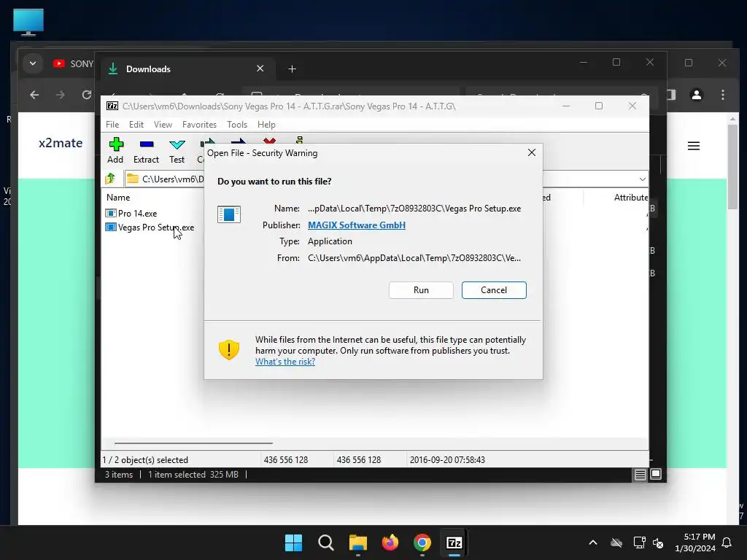This screenshot has height=560, width=747.
Task: Click the cloud sync tray icon
Action: click(x=616, y=542)
